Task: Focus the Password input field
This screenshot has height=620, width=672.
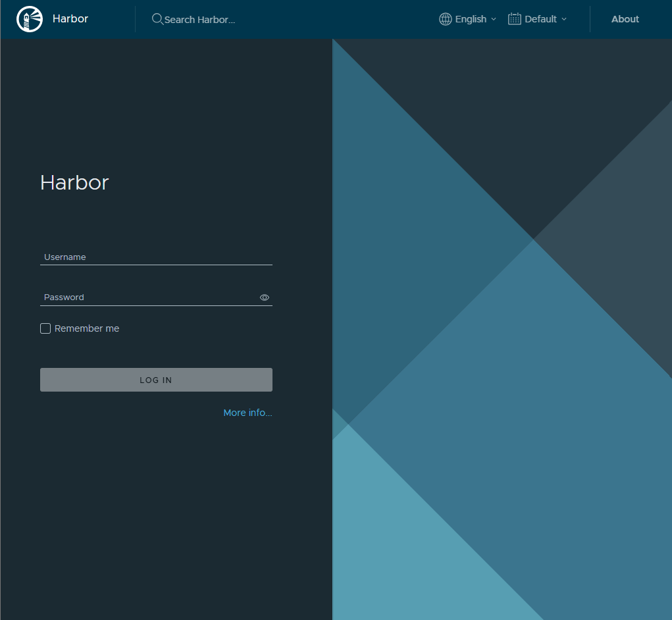Action: click(x=148, y=297)
